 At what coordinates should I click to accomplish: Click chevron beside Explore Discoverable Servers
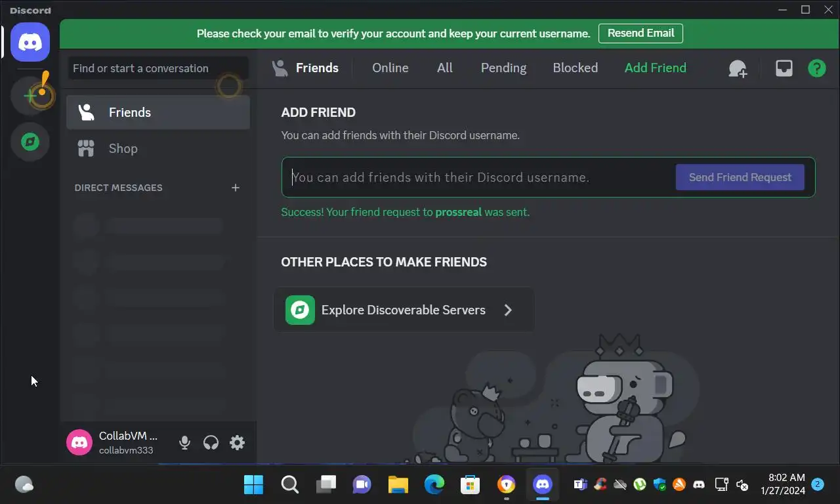(508, 310)
